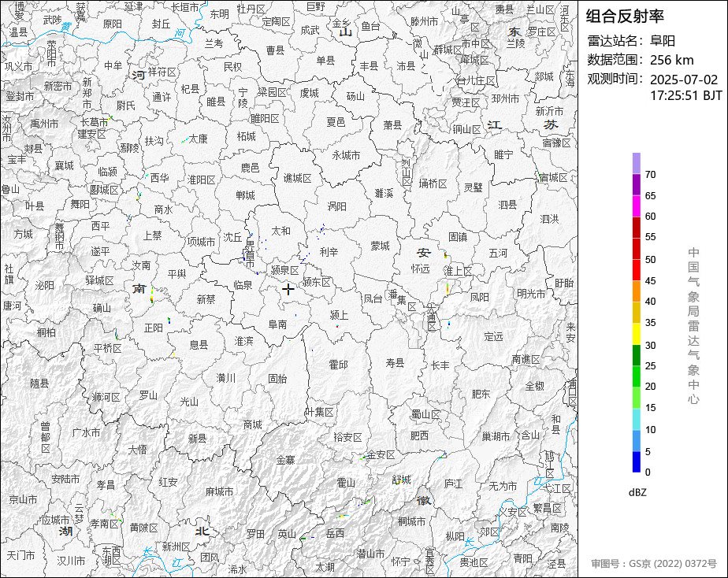Click the radar echo near 确山
Image resolution: width=728 pixels, height=578 pixels.
(152, 295)
